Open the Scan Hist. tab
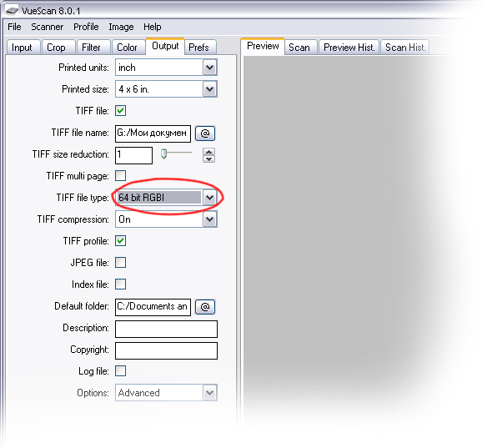This screenshot has height=448, width=482. click(405, 48)
